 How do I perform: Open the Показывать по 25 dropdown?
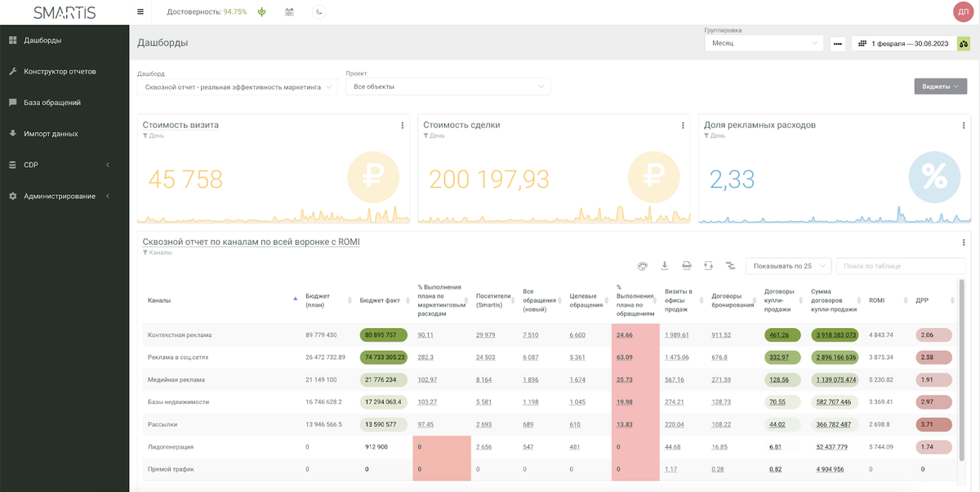pyautogui.click(x=788, y=266)
